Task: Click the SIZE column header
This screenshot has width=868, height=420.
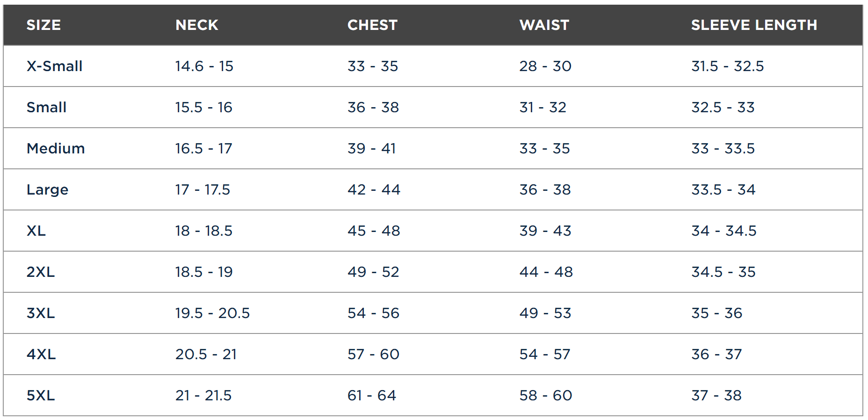Action: pyautogui.click(x=43, y=25)
